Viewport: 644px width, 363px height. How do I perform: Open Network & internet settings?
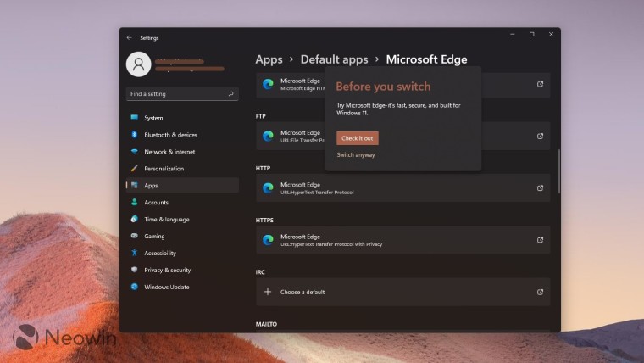tap(182, 151)
